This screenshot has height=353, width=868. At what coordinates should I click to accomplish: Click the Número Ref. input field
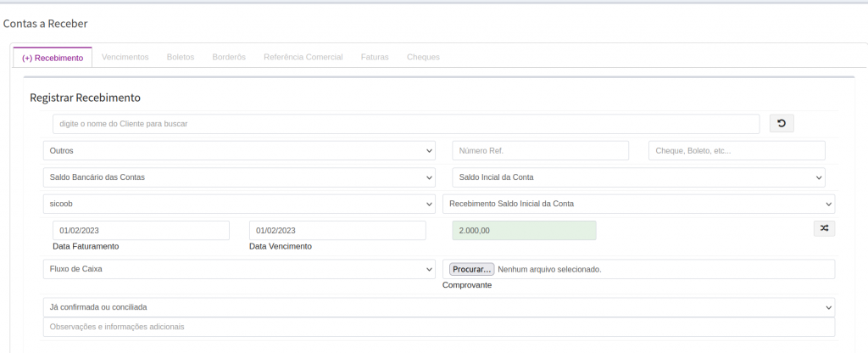[540, 150]
